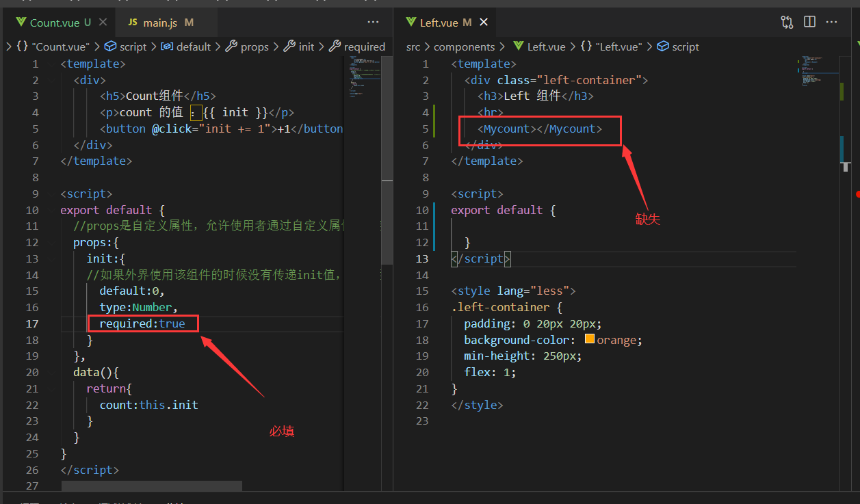Click the orange color swatch in Left.vue

[590, 339]
